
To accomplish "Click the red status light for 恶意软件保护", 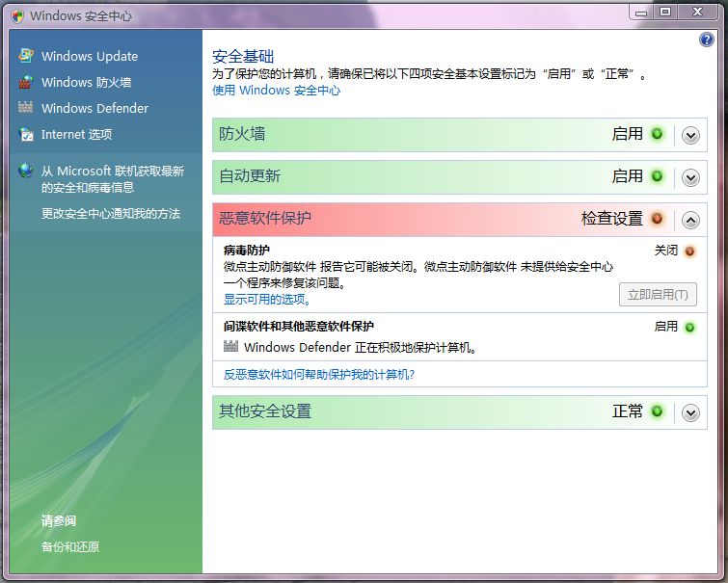I will click(x=657, y=218).
